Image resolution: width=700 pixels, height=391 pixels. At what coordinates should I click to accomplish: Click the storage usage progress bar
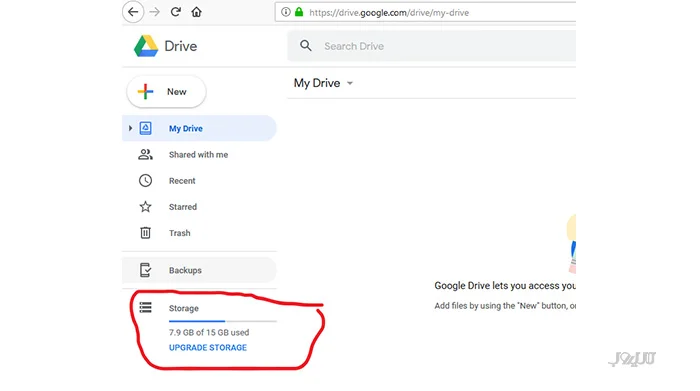(223, 321)
